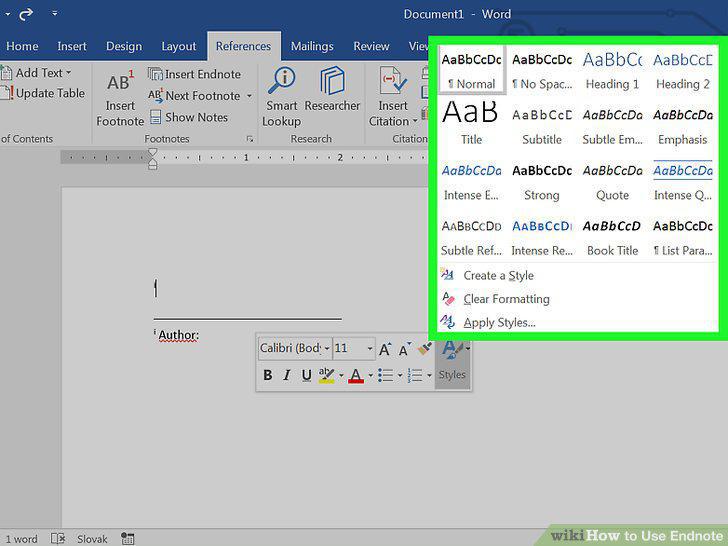Open font color dropdown arrow

370,375
